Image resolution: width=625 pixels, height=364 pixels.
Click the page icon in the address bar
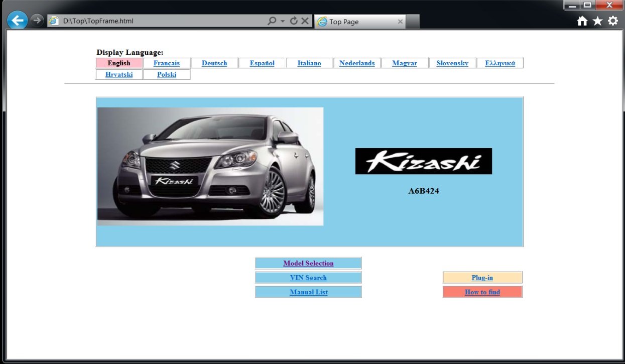point(53,21)
